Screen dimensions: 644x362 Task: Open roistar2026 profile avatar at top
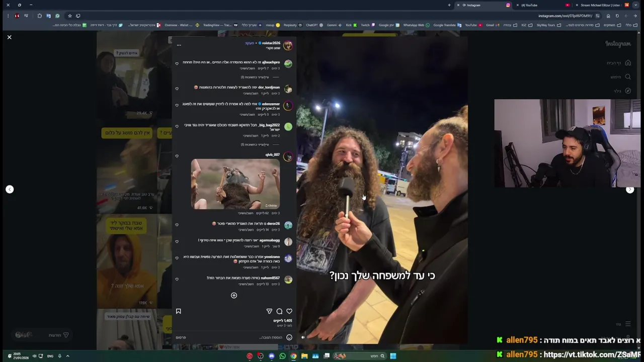click(288, 45)
